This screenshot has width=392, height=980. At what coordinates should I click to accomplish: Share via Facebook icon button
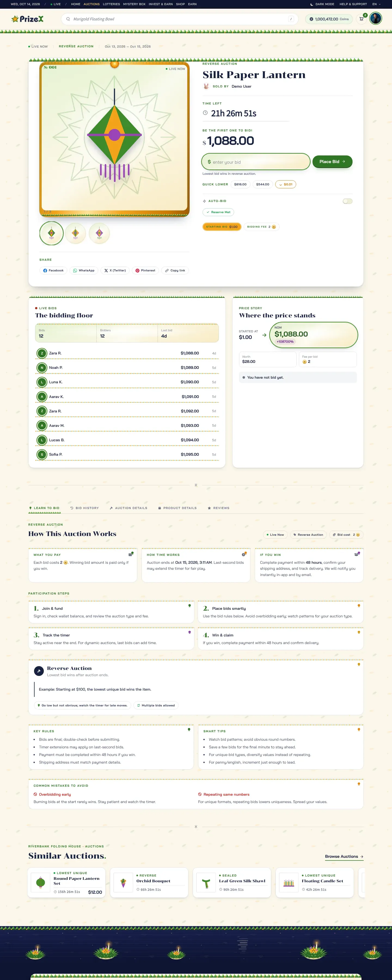53,271
